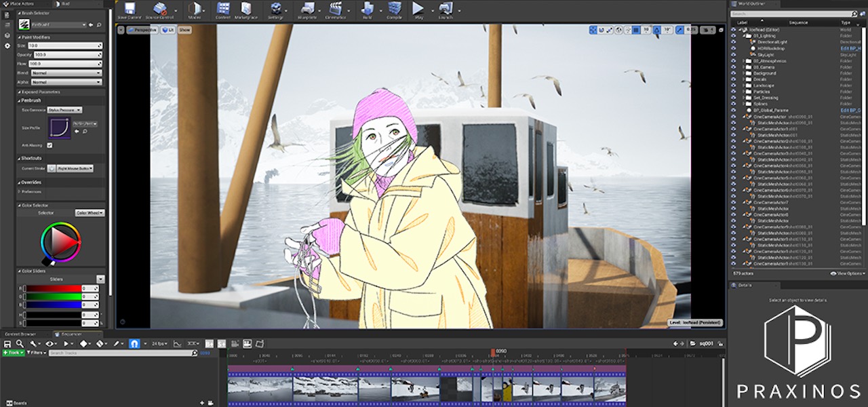Screen dimensions: 868x407
Task: Toggle the sequencer magnet snapping icon
Action: click(x=134, y=344)
